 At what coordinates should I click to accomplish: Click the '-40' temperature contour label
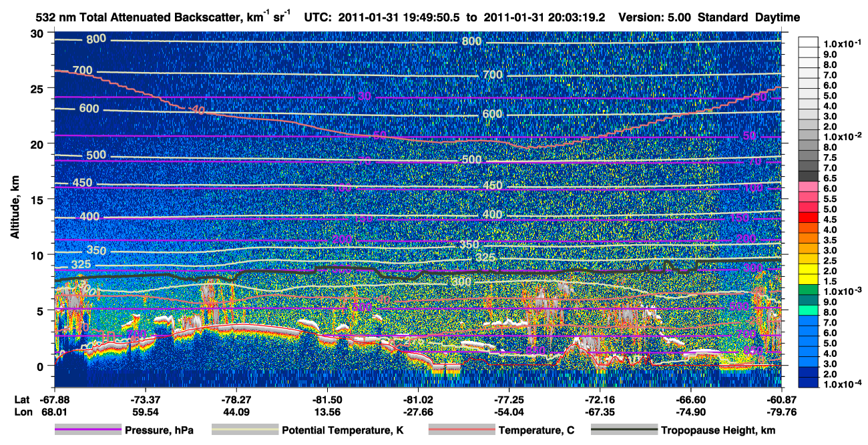[196, 109]
